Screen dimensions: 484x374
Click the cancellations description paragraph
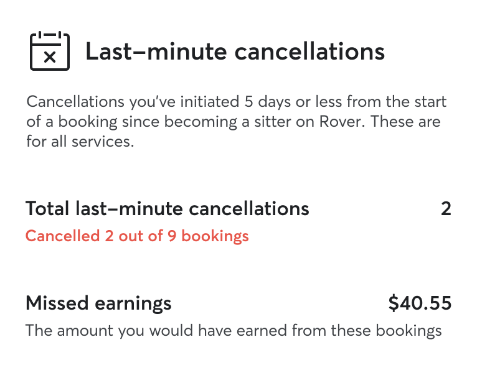point(236,122)
